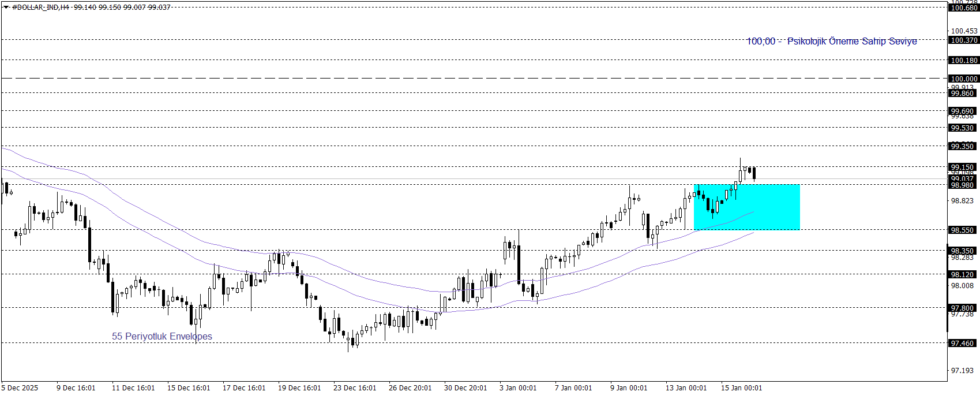
Task: Click the 98.350 price level label
Action: [962, 251]
